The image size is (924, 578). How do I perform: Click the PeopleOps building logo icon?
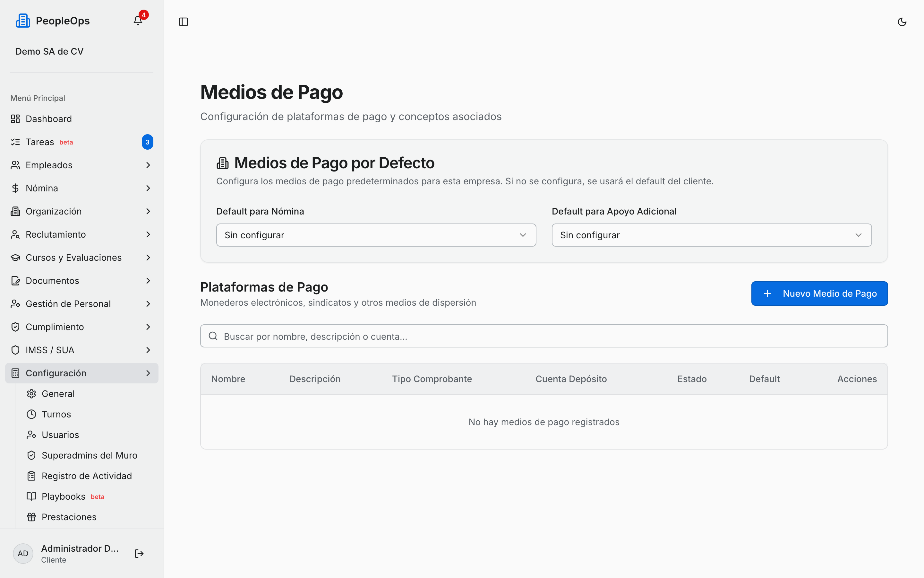23,21
